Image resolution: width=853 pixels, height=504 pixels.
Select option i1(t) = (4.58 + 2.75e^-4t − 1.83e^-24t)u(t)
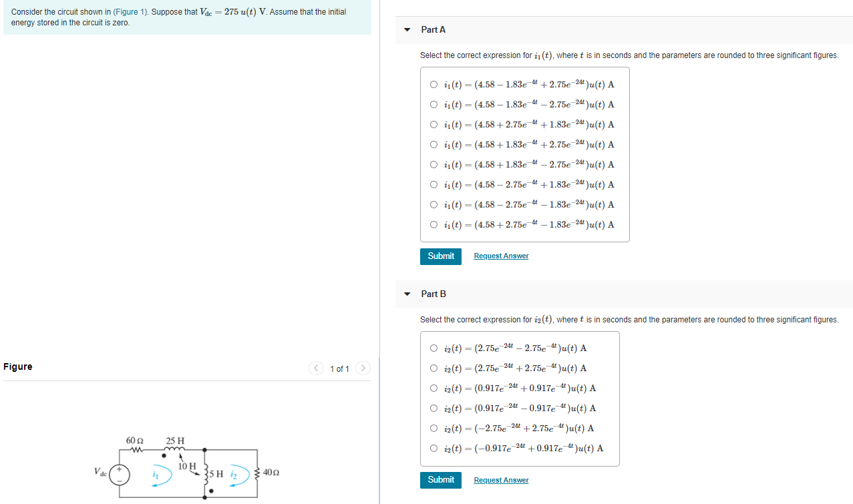click(434, 225)
